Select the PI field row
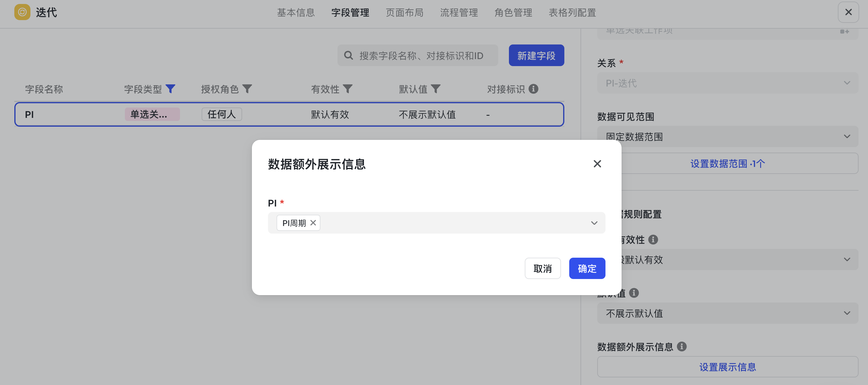The image size is (868, 385). pyautogui.click(x=289, y=114)
